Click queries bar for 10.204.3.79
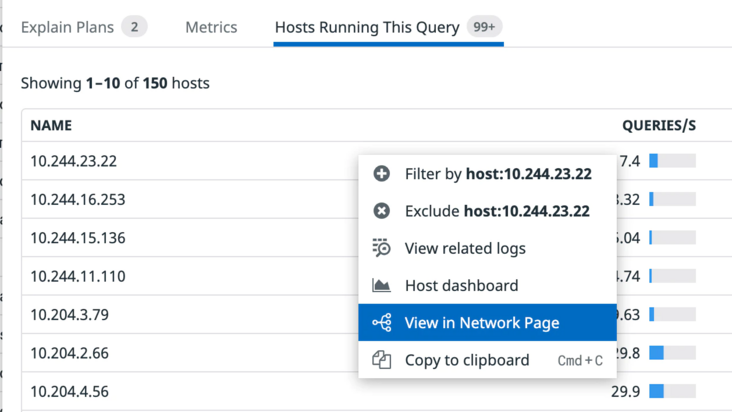Viewport: 732px width, 412px height. [x=672, y=314]
